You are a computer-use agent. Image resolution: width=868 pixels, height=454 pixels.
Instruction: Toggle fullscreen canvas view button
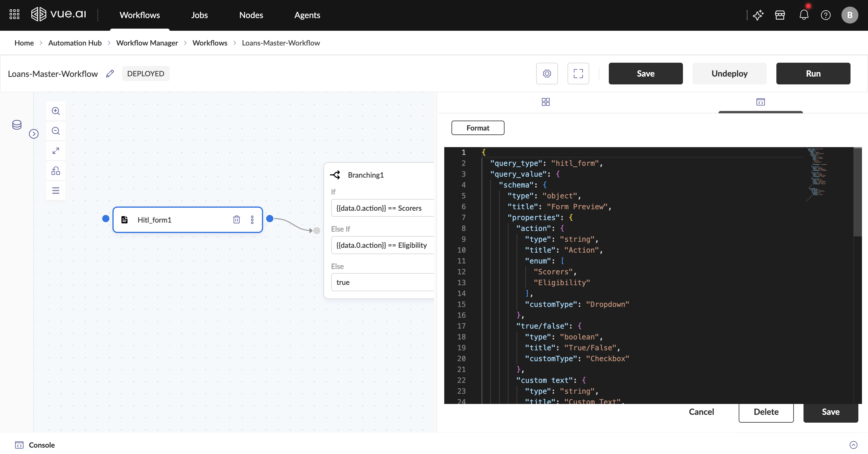[578, 74]
